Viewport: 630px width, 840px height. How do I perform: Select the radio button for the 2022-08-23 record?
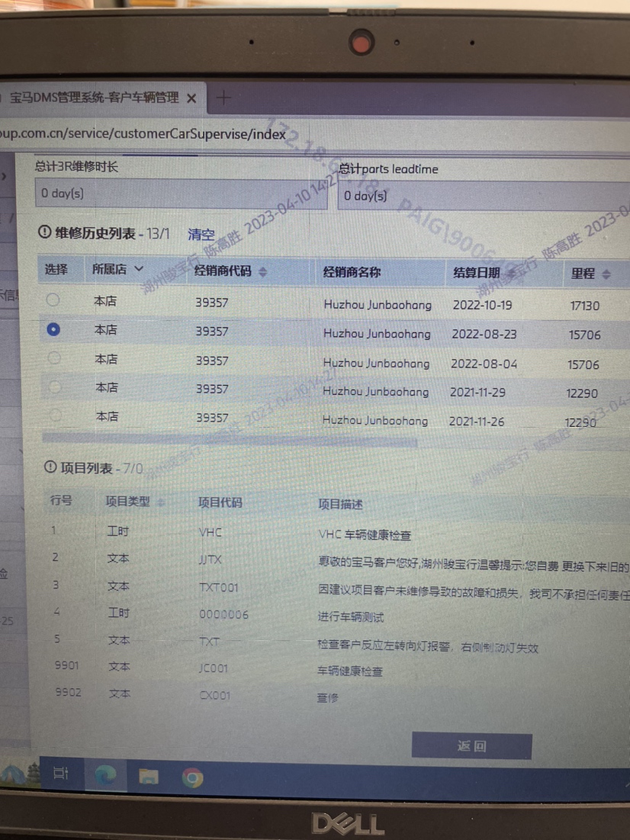click(53, 329)
